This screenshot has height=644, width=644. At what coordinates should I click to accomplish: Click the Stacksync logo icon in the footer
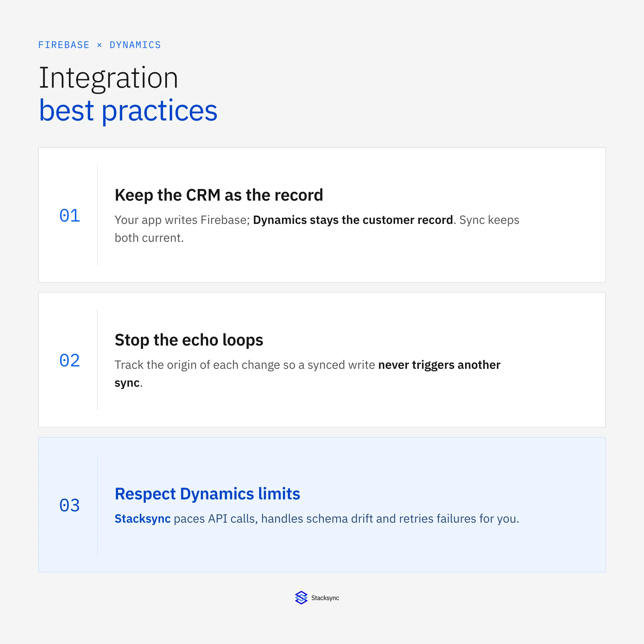(x=301, y=598)
